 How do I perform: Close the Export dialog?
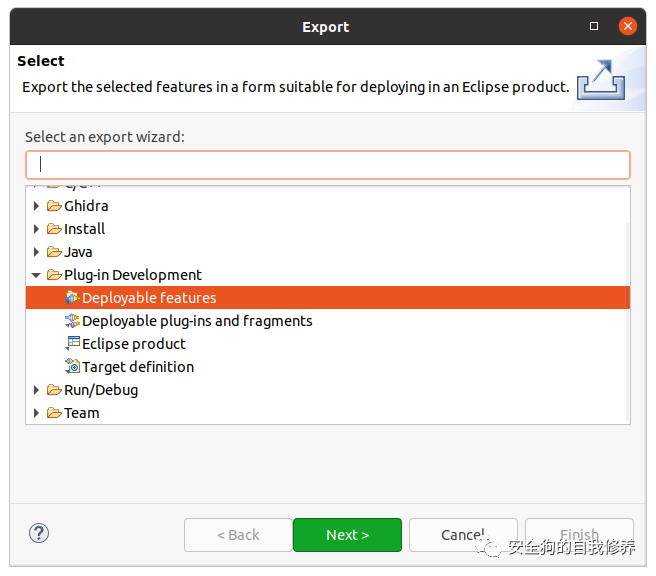628,26
